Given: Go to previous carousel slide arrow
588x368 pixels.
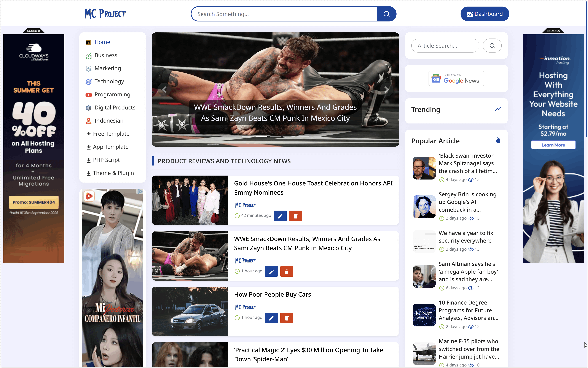Looking at the screenshot, I should pyautogui.click(x=164, y=90).
